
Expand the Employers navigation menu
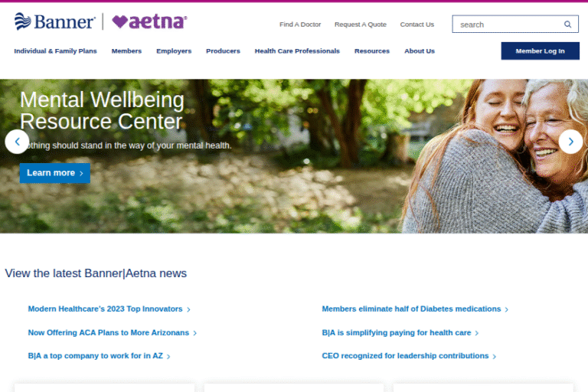click(174, 51)
